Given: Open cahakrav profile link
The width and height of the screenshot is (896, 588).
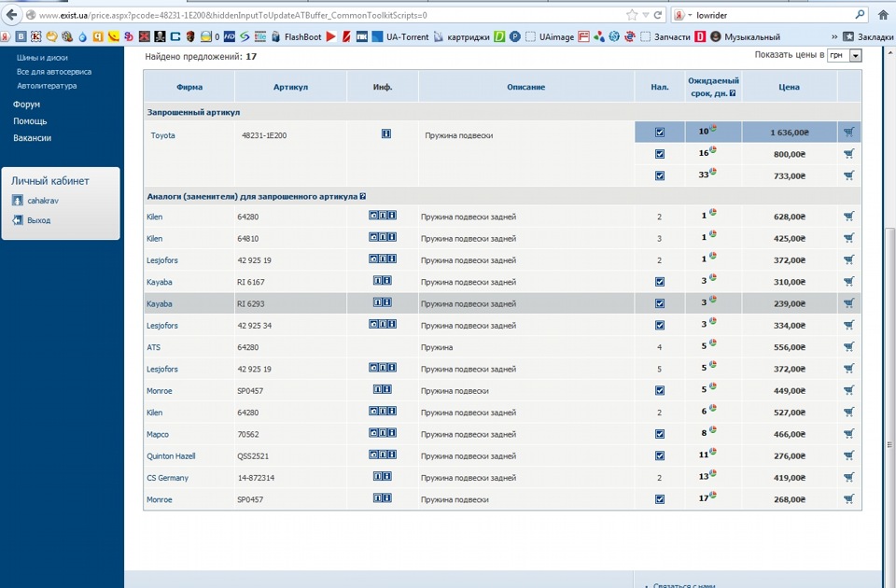Looking at the screenshot, I should (x=43, y=201).
